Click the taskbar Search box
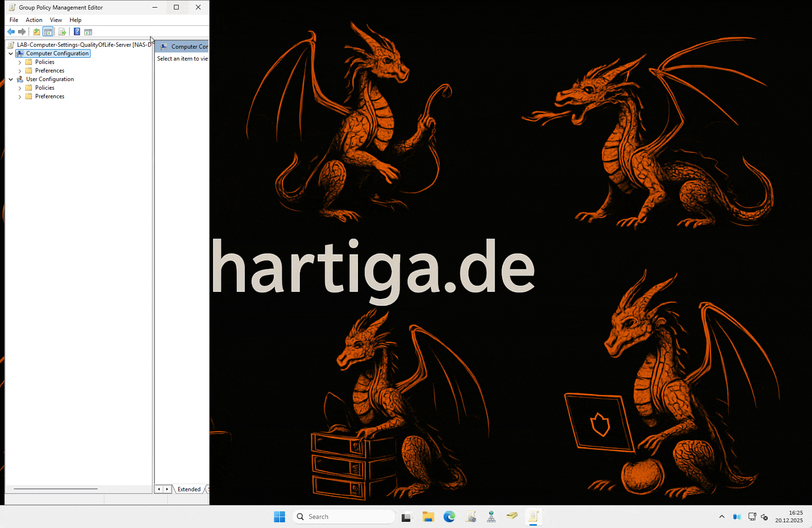Screen dimensions: 812x528 tap(344, 517)
